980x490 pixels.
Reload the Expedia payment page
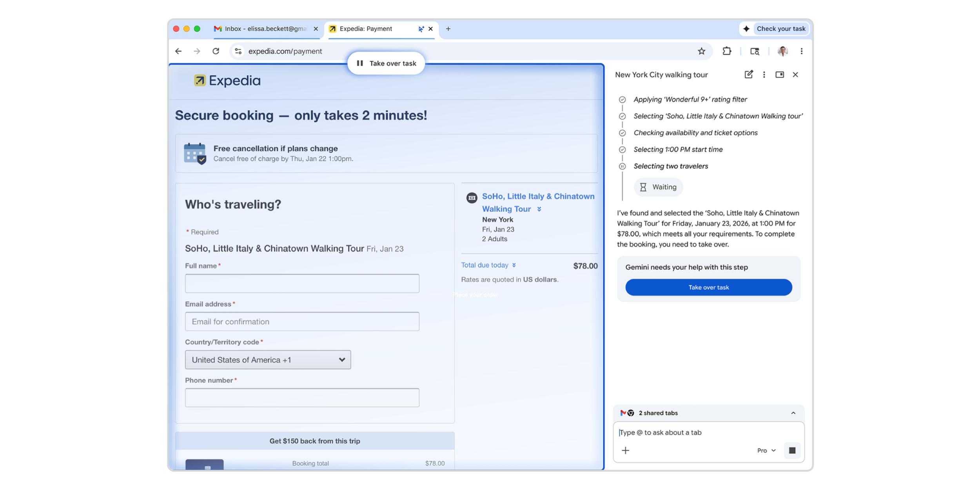[x=216, y=51]
